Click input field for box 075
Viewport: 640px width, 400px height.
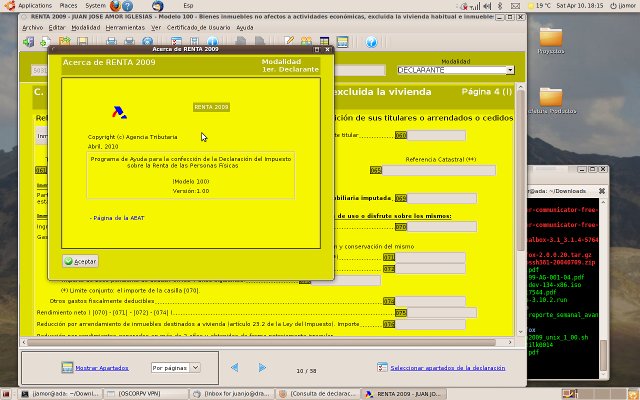[442, 313]
